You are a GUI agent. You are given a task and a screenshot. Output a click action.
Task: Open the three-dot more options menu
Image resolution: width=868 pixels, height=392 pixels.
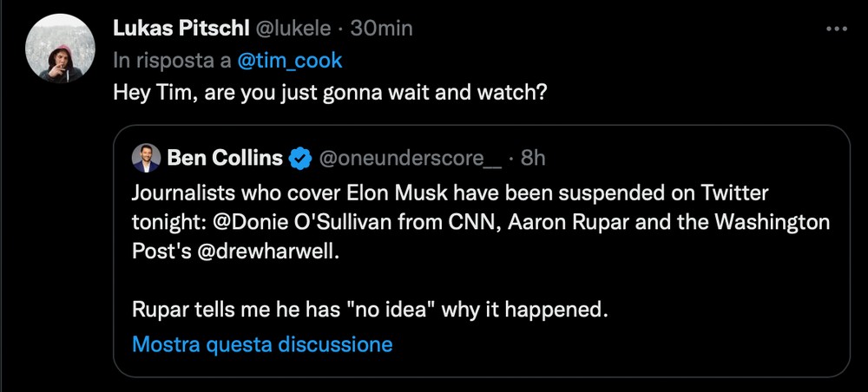coord(835,29)
